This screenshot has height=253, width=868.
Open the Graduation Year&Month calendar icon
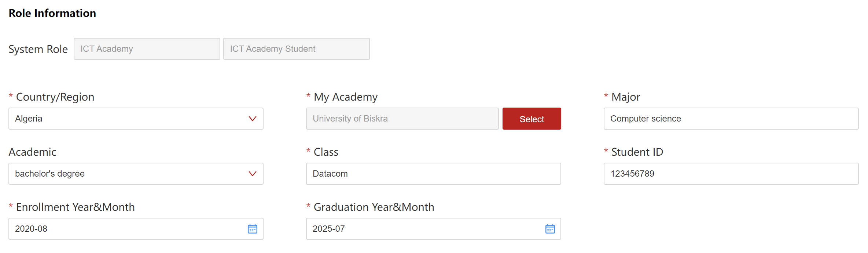(550, 229)
